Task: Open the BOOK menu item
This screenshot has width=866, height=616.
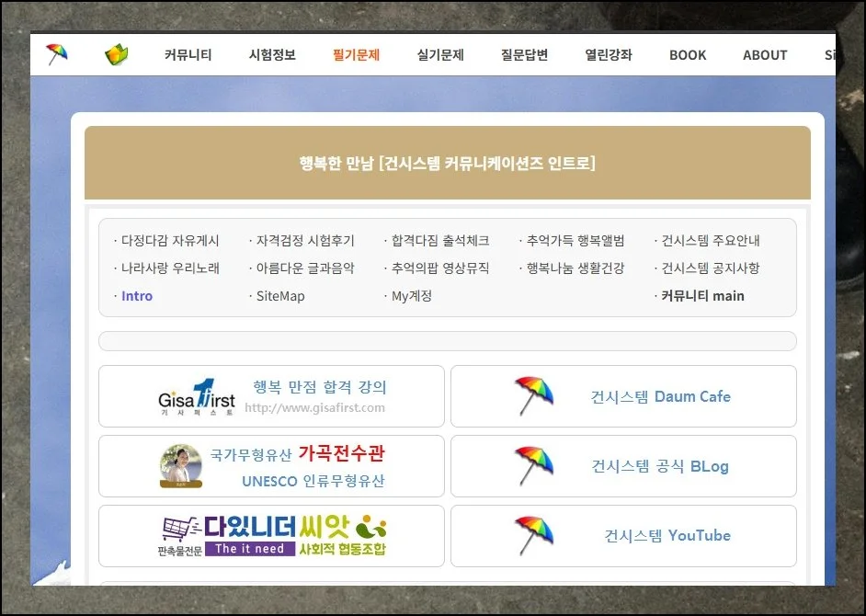Action: pos(687,54)
